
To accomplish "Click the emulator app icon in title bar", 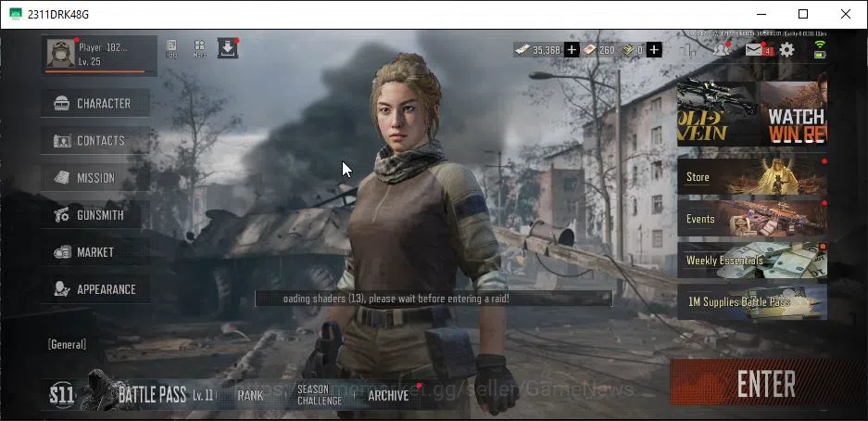I will [x=16, y=14].
